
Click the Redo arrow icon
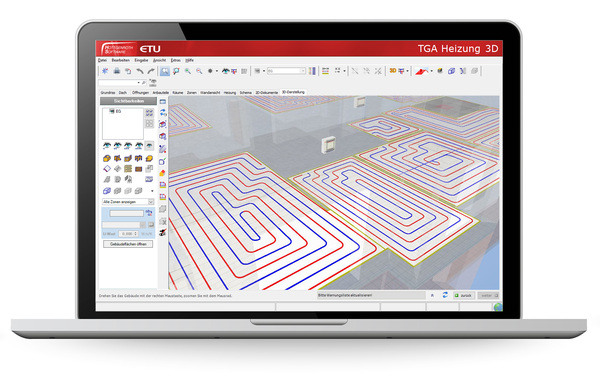point(151,71)
